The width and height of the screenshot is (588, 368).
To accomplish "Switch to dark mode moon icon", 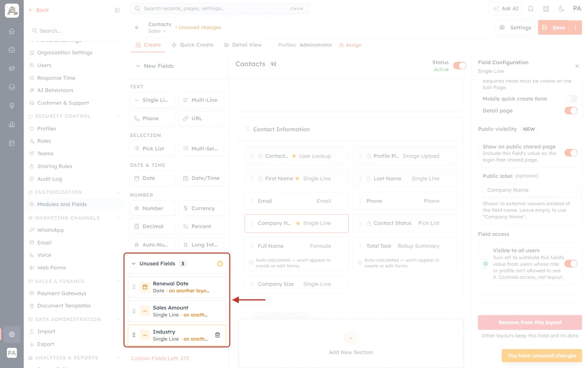I will tap(561, 9).
